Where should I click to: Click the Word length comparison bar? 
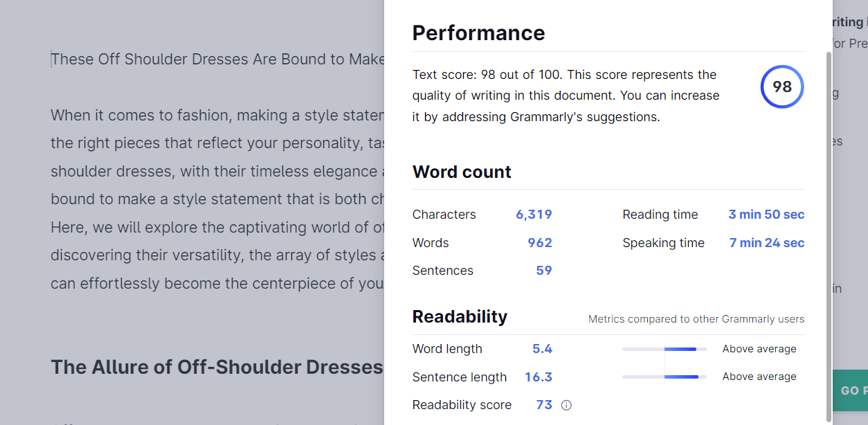[664, 349]
